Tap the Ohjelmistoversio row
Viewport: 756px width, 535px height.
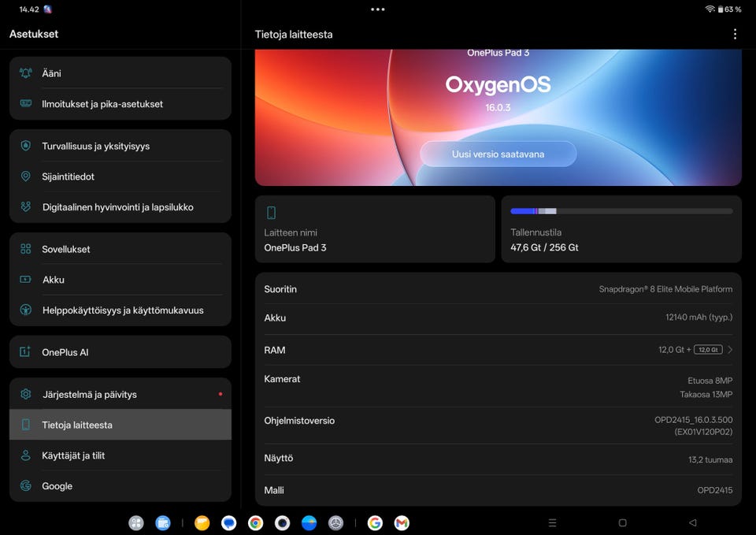498,426
